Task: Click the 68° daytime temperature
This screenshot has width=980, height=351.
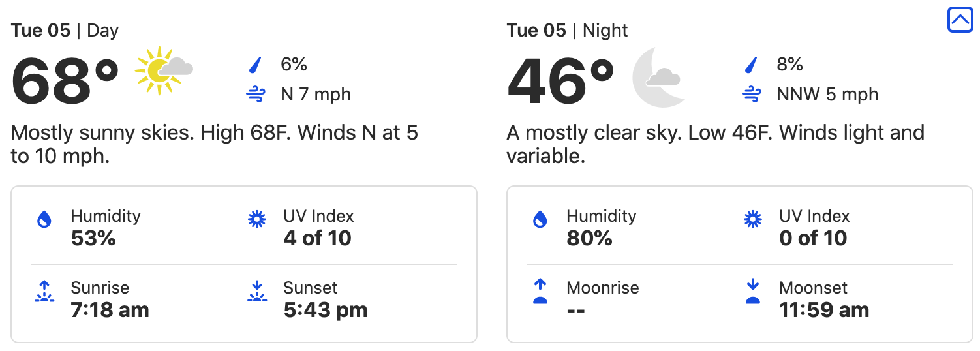Action: 65,81
